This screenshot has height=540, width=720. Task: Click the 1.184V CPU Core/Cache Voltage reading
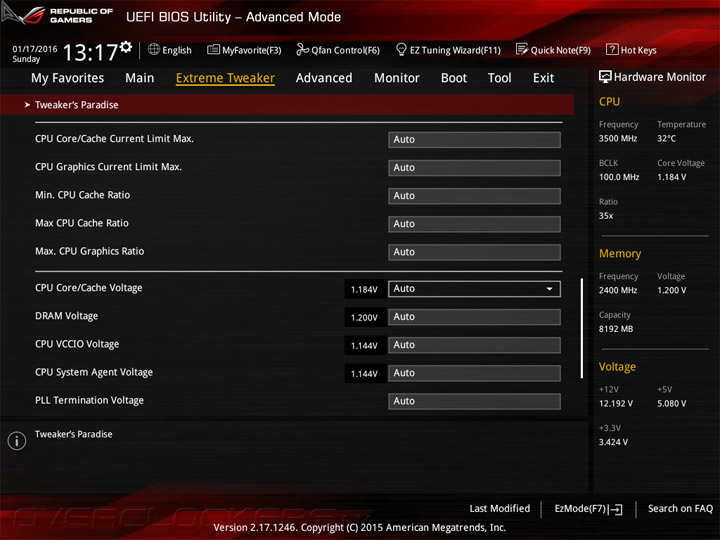(x=364, y=289)
